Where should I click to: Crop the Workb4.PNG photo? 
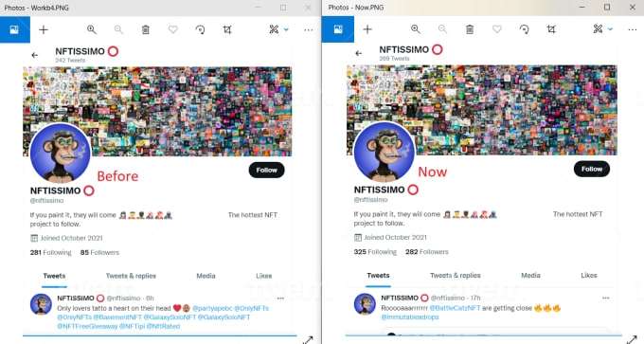[227, 29]
